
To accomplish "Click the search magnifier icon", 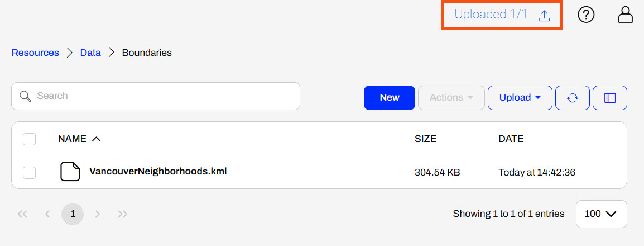I will tap(25, 96).
